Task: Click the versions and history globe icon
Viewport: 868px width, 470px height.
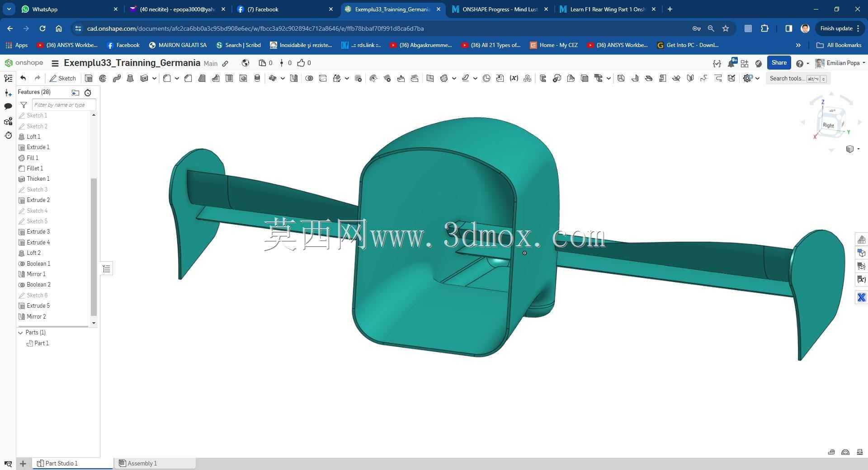Action: [245, 63]
